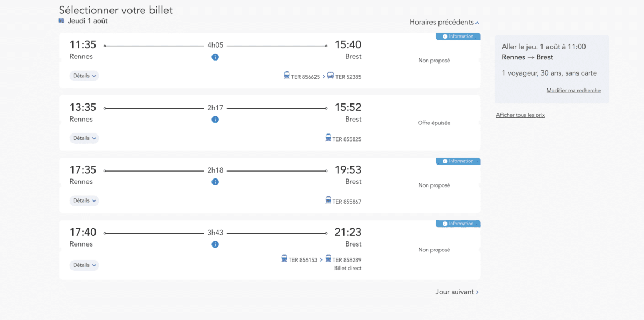Click the info icon under the 3h43 duration
644x320 pixels.
(215, 244)
